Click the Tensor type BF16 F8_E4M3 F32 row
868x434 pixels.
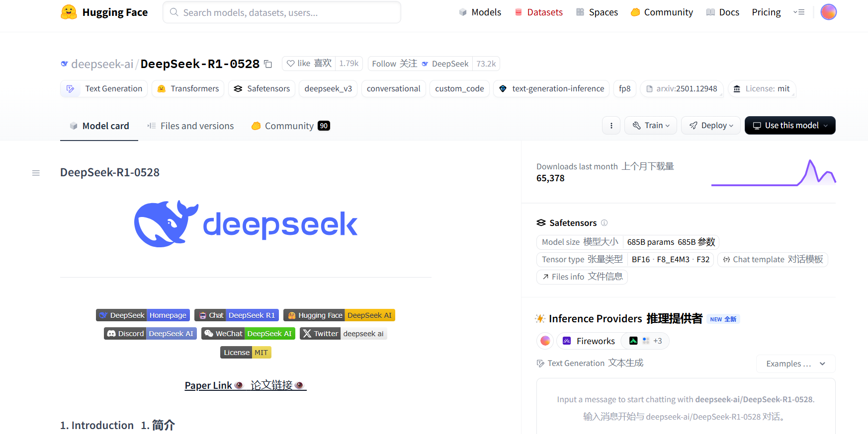click(x=625, y=259)
